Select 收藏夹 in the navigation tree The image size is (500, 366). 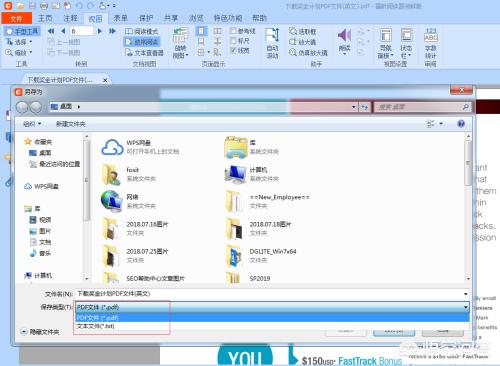[x=38, y=142]
